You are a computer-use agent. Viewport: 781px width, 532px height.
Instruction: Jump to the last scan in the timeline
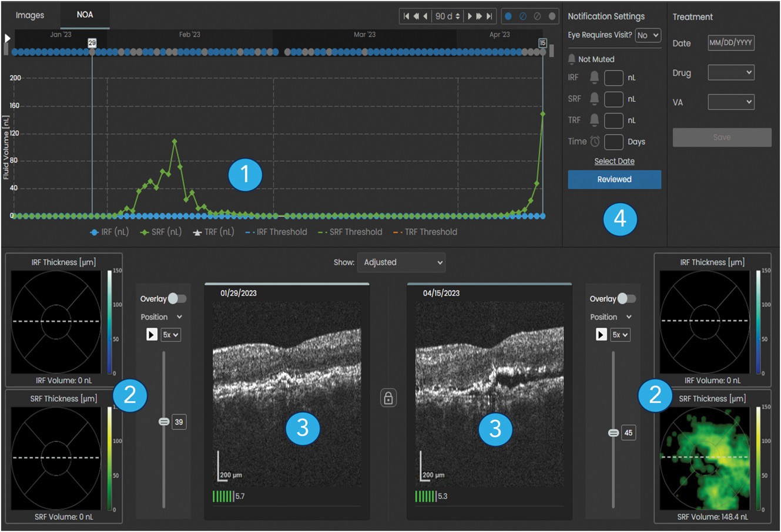click(x=489, y=16)
